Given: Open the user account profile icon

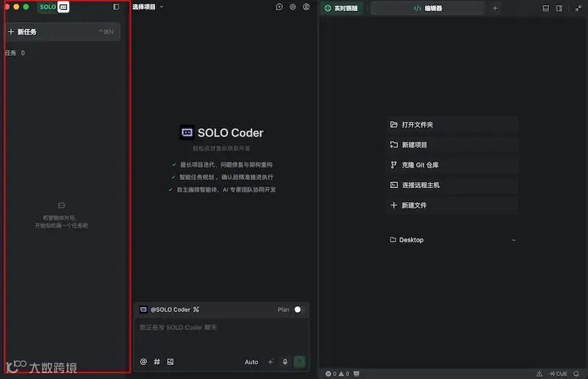Looking at the screenshot, I should [x=306, y=7].
